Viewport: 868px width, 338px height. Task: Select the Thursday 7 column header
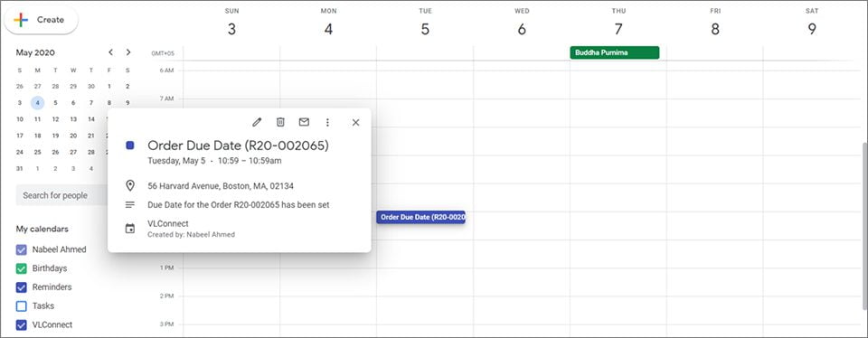pyautogui.click(x=618, y=23)
